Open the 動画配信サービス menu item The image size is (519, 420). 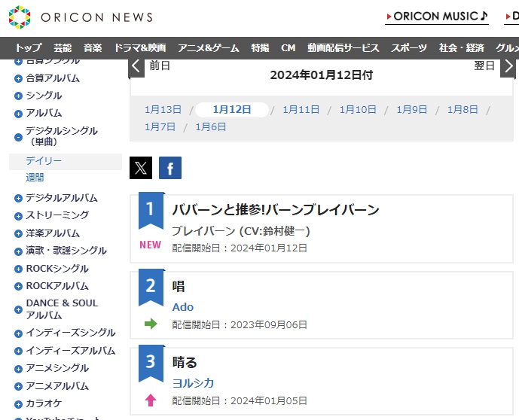pos(343,48)
